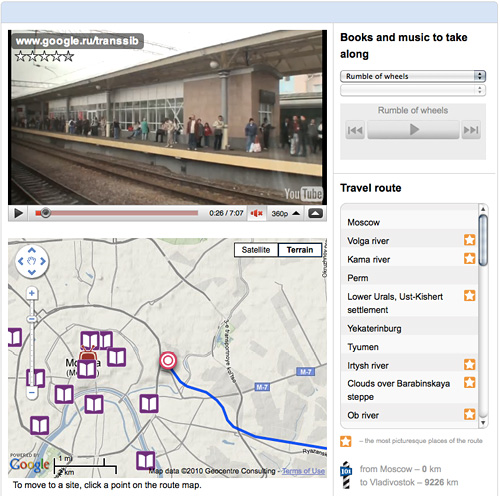
Task: Click the red video progress bar
Action: 117,213
